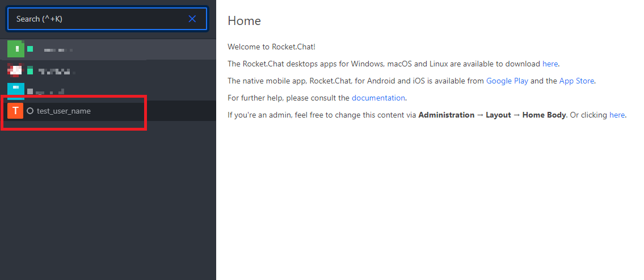Open the desktop apps download 'here' link

pos(550,64)
